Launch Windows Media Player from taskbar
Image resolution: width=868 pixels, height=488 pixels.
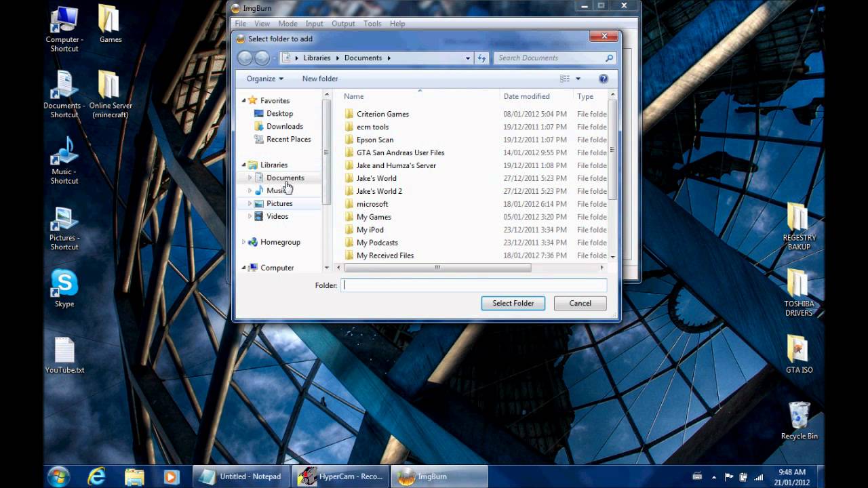pos(170,476)
